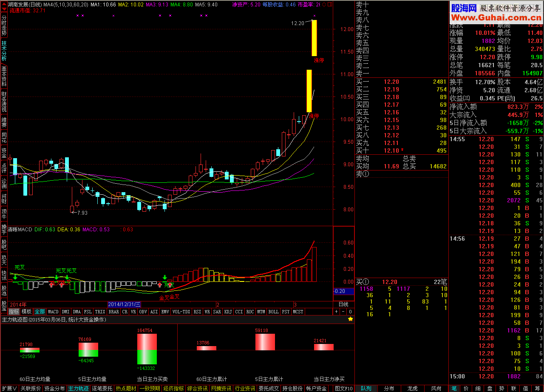Viewport: 544px width, 392px height.
Task: Select the CCI indicator
Action: click(x=239, y=312)
